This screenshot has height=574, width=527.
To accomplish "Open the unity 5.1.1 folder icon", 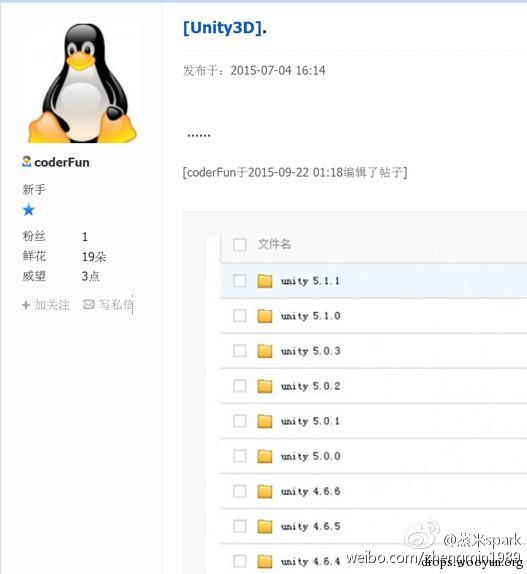I will 265,281.
